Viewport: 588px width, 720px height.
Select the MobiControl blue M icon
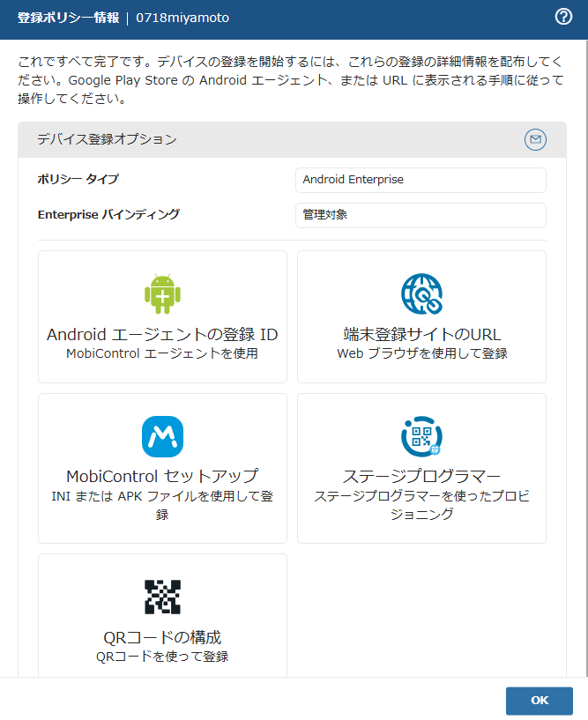coord(162,436)
